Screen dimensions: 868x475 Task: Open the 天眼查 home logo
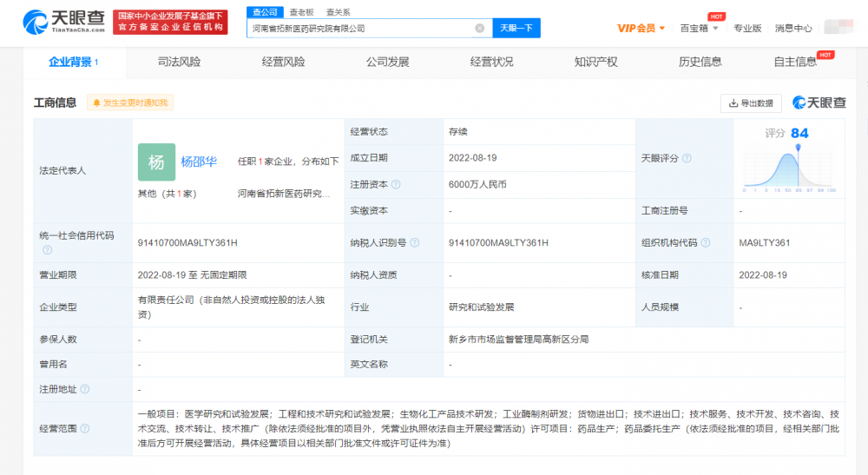click(63, 23)
